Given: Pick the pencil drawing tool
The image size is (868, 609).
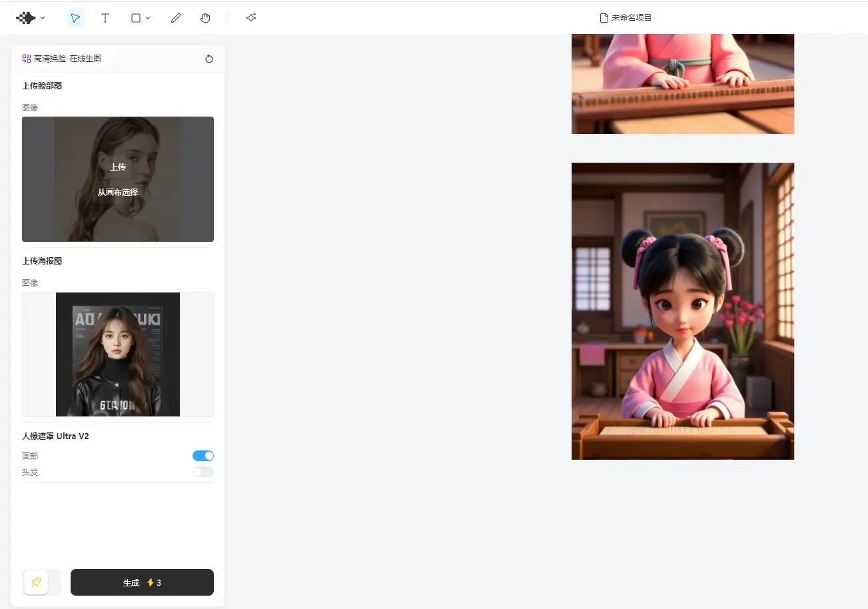Looking at the screenshot, I should pyautogui.click(x=176, y=18).
